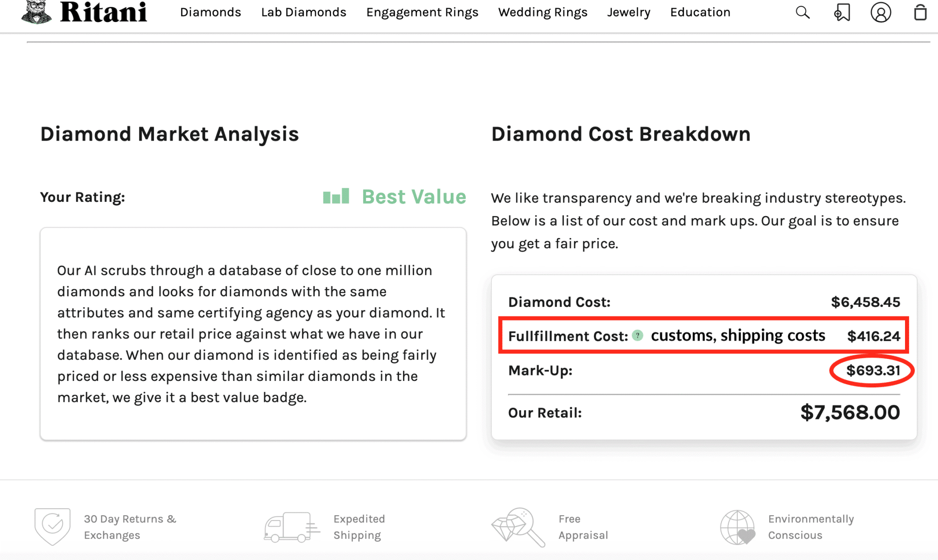Open the shopping bag icon
The image size is (938, 560).
[x=920, y=12]
